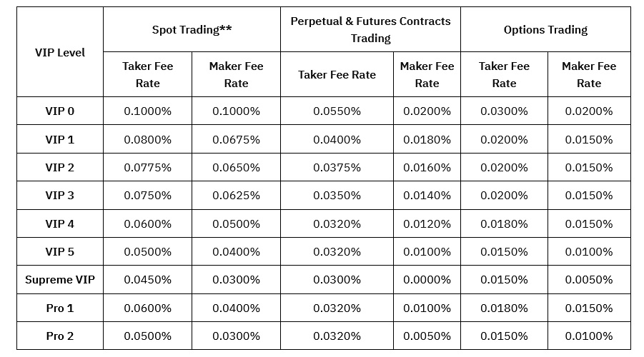Click the VIP 0 row label
Image resolution: width=644 pixels, height=357 pixels.
pyautogui.click(x=60, y=111)
